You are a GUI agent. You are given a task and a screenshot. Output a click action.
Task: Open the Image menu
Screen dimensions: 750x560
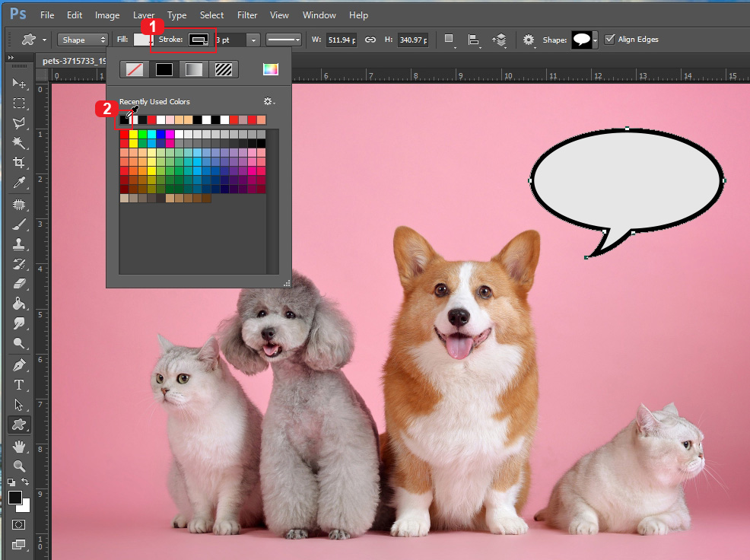107,15
